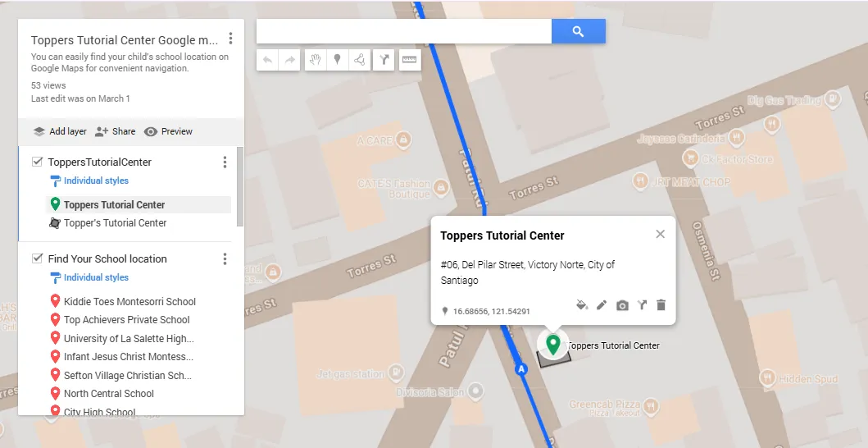
Task: Click JRT MEAT CHOP restaurant icon
Action: coord(640,181)
